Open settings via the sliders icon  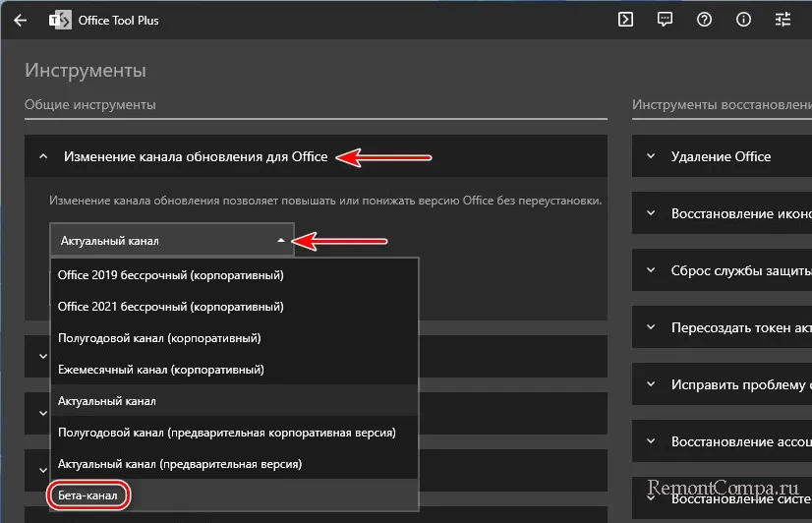(x=783, y=19)
